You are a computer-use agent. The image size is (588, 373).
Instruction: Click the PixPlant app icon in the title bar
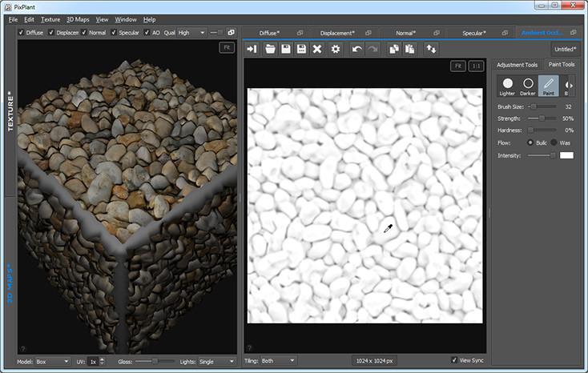(7, 6)
